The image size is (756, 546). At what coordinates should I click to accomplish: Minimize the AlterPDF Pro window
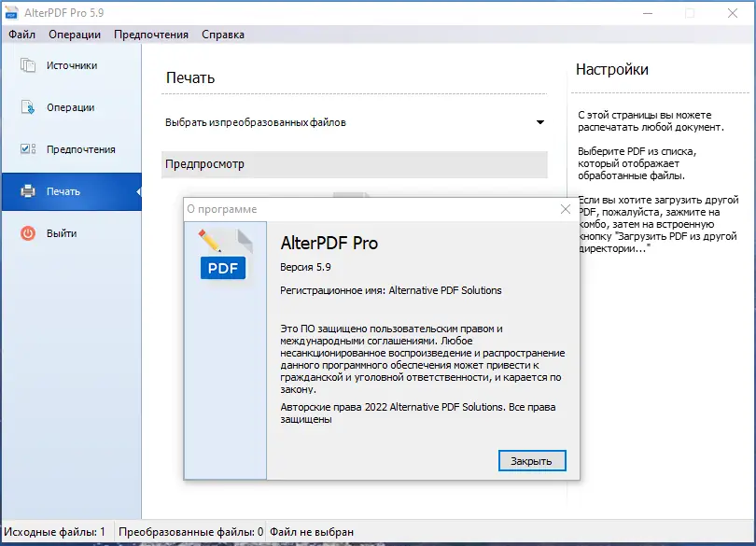(648, 13)
